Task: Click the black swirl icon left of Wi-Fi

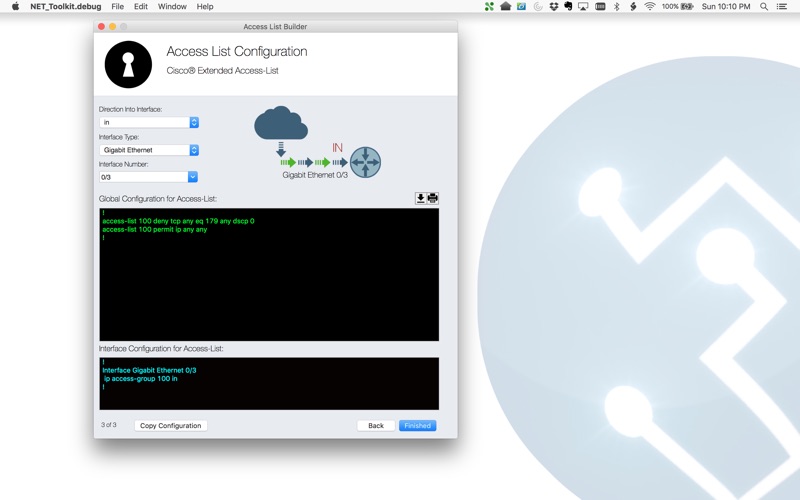Action: coord(633,7)
